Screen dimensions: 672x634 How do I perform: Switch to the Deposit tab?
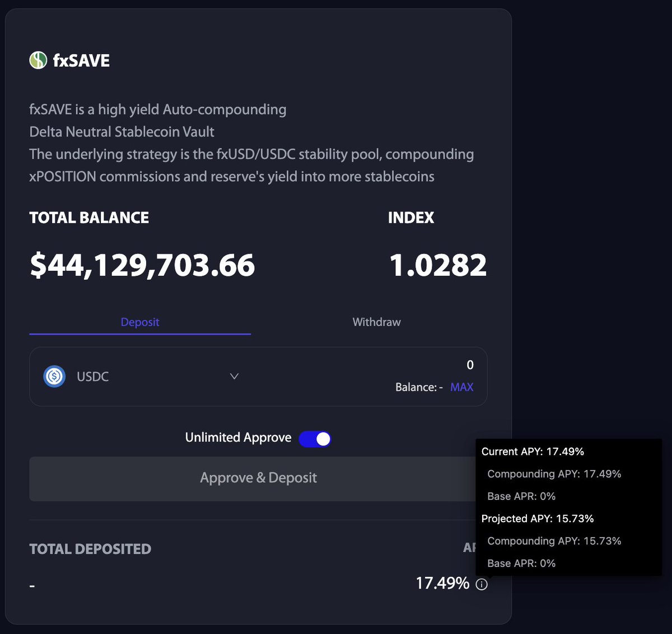(x=140, y=322)
